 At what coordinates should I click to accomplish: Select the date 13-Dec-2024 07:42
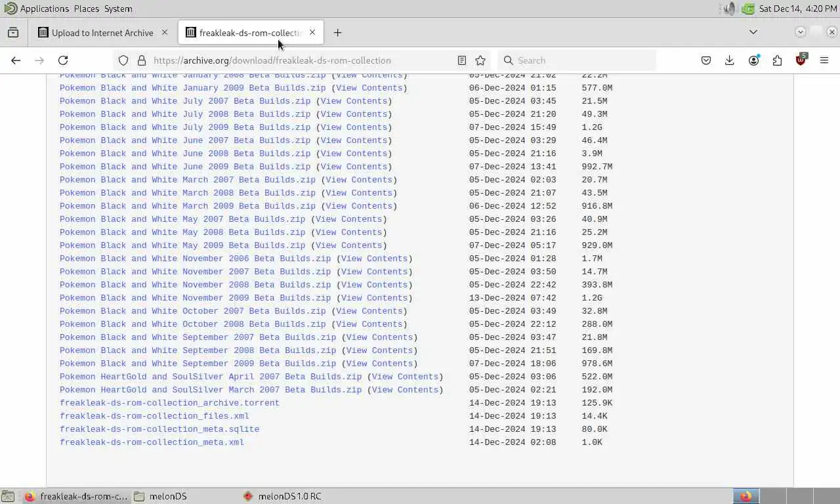pyautogui.click(x=513, y=298)
